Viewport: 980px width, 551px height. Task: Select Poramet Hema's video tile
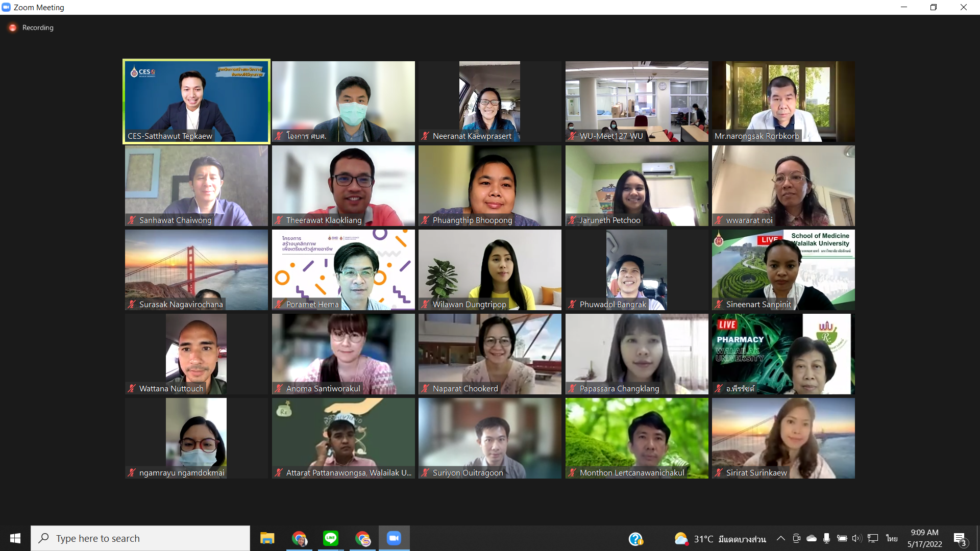click(343, 270)
